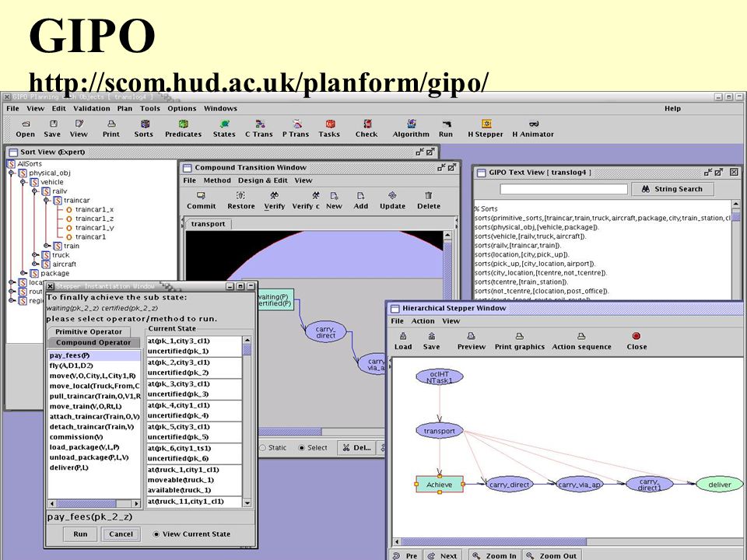Click Cancel in Stepper Instantiation Window
The width and height of the screenshot is (747, 560).
click(121, 534)
